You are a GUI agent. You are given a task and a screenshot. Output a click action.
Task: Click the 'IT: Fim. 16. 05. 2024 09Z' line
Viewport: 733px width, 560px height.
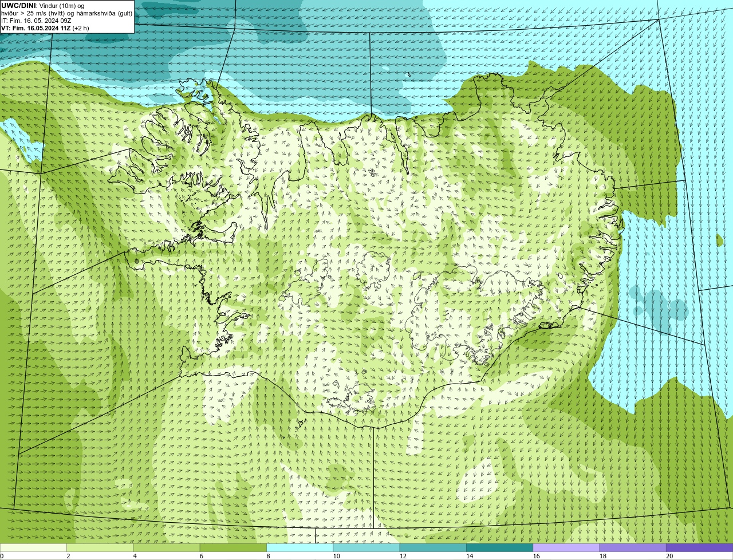click(36, 21)
